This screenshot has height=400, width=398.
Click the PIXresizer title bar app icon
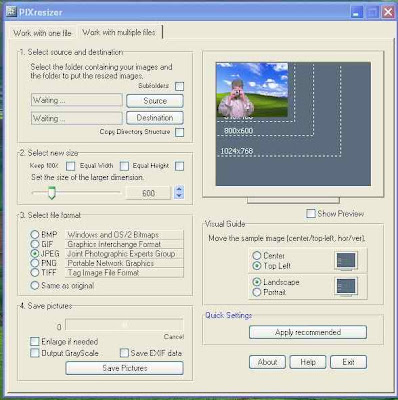pos(12,12)
